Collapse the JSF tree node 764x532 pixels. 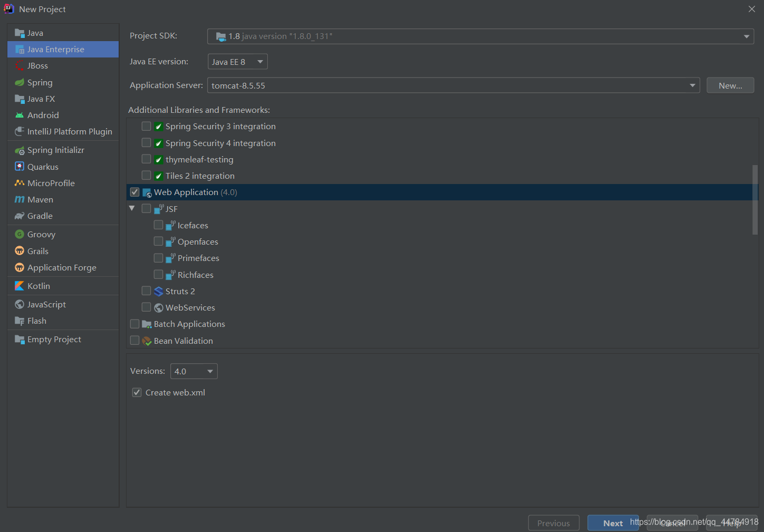point(132,209)
